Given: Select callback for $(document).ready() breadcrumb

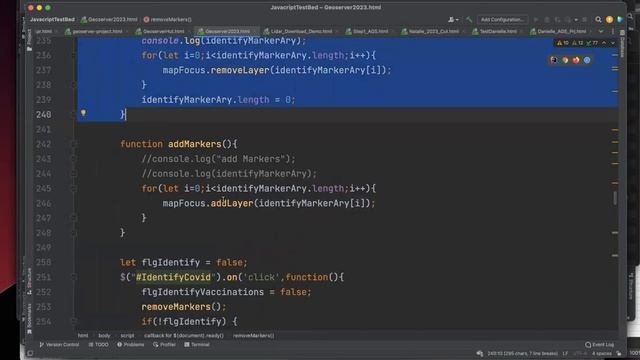Looking at the screenshot, I should pos(184,336).
